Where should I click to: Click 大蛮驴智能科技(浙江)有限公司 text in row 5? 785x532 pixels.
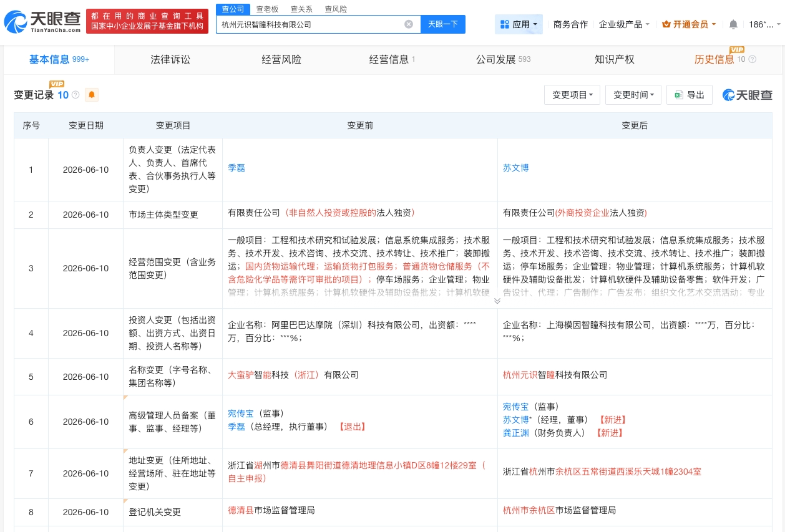coord(293,375)
